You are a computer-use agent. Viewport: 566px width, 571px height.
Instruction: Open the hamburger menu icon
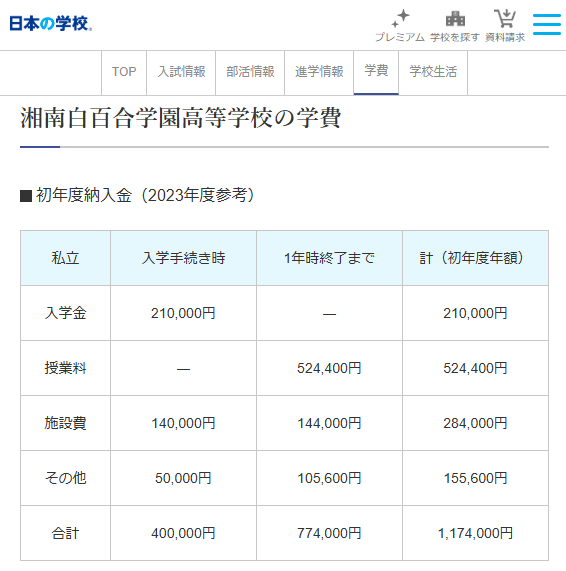[x=546, y=24]
